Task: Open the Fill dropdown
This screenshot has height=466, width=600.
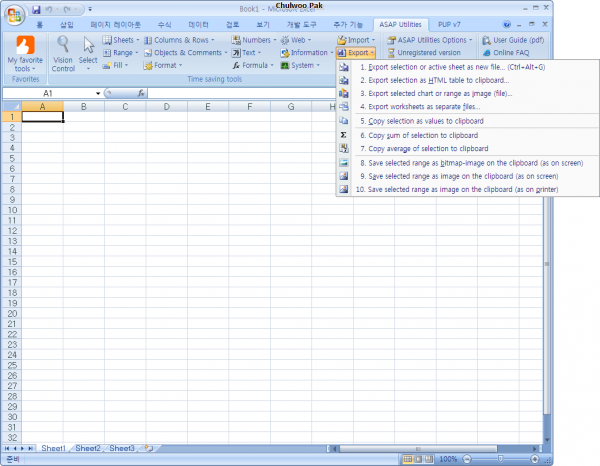Action: tap(116, 65)
